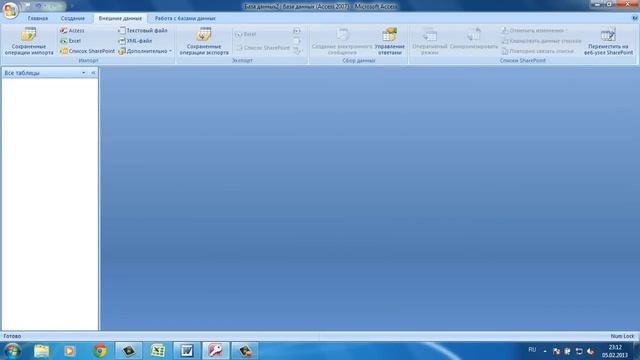Export to SharePoint list
640x360 pixels.
(x=262, y=48)
